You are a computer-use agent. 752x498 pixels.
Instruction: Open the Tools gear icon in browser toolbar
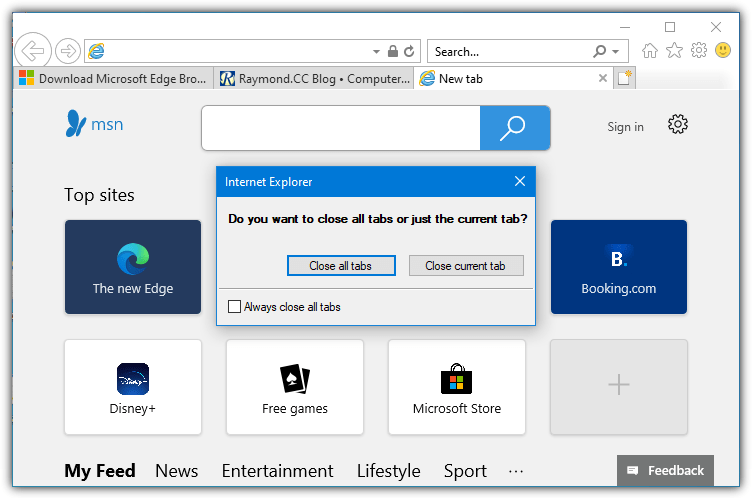click(699, 50)
